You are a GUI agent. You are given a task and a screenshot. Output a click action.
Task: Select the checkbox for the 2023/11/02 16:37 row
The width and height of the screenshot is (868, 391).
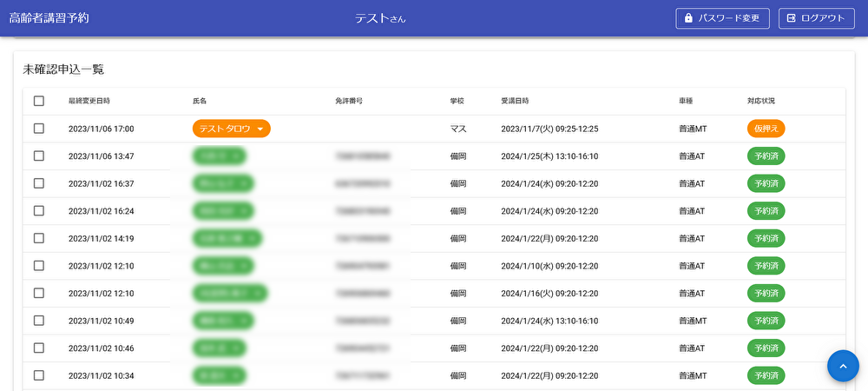(x=39, y=183)
